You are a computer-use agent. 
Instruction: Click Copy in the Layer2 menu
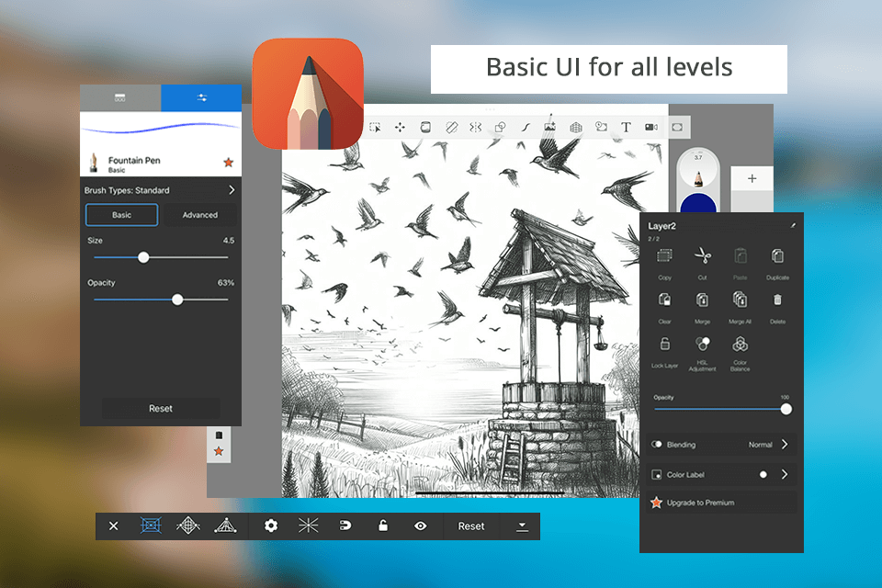click(665, 264)
